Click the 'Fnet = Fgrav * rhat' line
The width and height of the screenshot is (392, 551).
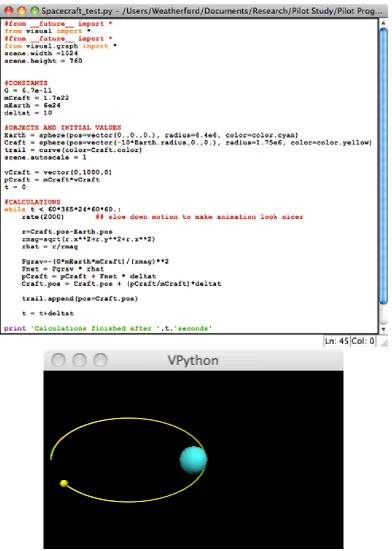pyautogui.click(x=63, y=269)
